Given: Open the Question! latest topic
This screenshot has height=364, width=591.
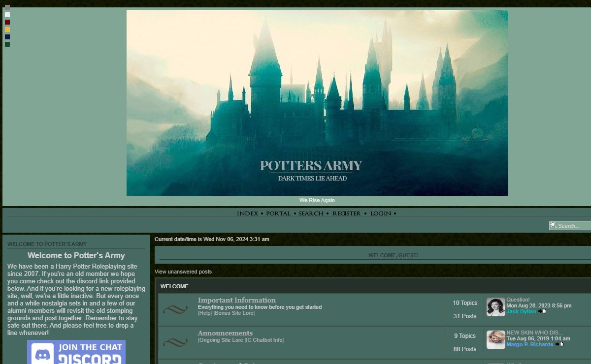Looking at the screenshot, I should tap(518, 300).
